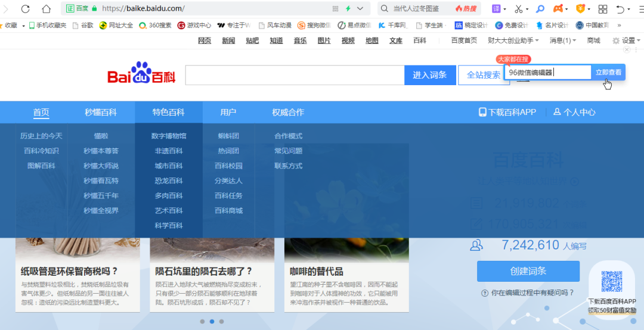Screen dimensions: 644x330
Task: Click the Baidu Baike logo
Action: [141, 73]
